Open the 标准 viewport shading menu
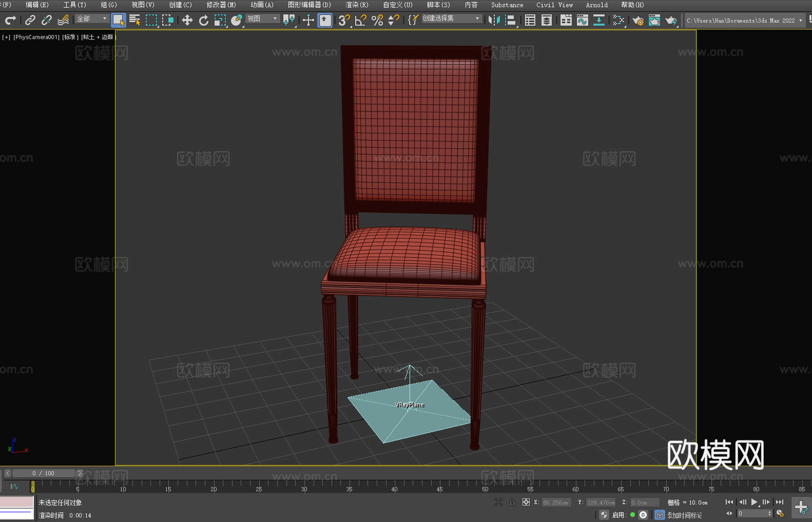This screenshot has width=812, height=522. (x=70, y=37)
